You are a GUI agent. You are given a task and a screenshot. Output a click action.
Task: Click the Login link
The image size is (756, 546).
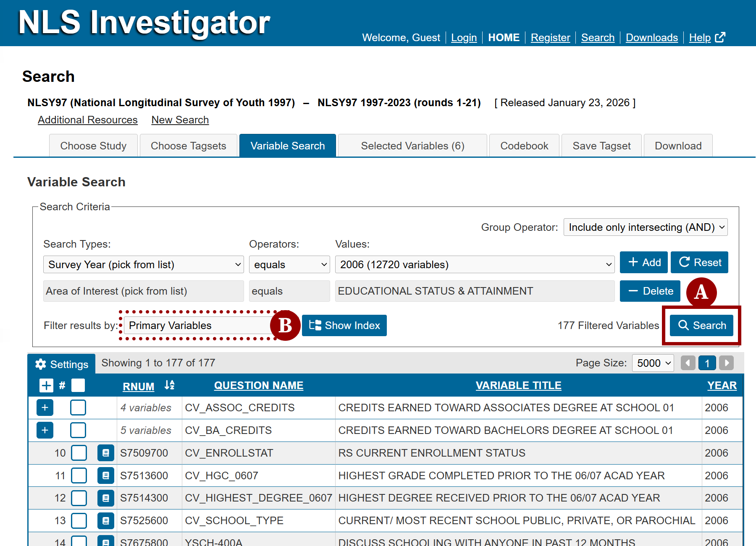[464, 38]
